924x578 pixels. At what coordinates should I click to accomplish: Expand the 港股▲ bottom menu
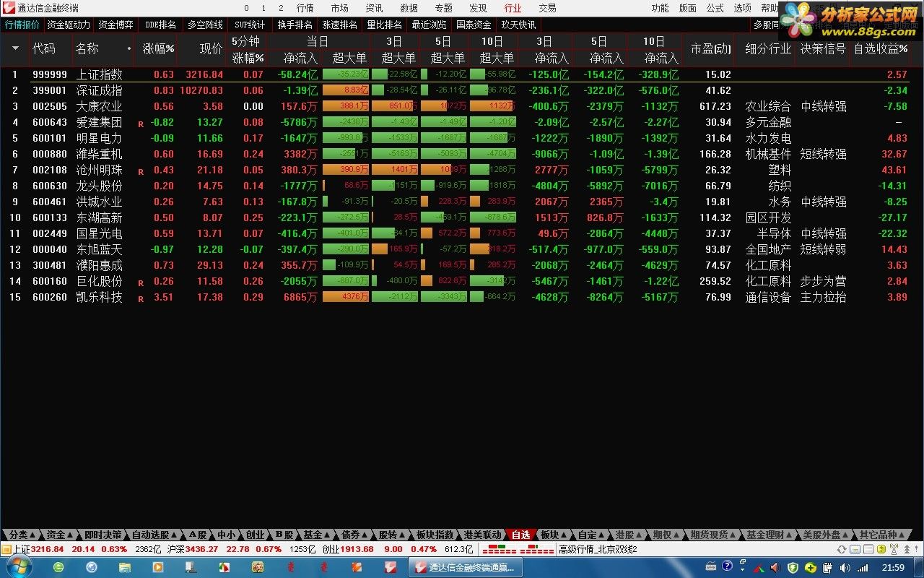629,535
